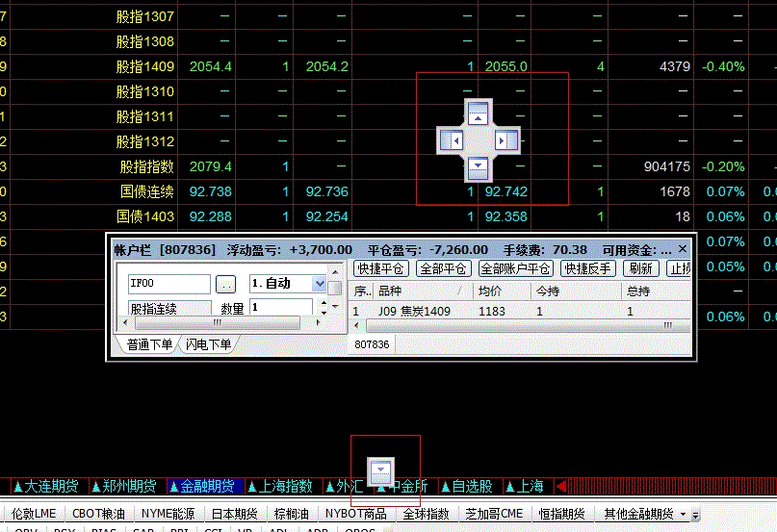
Task: Click the dock guide above the bottom tabs
Action: tap(382, 469)
